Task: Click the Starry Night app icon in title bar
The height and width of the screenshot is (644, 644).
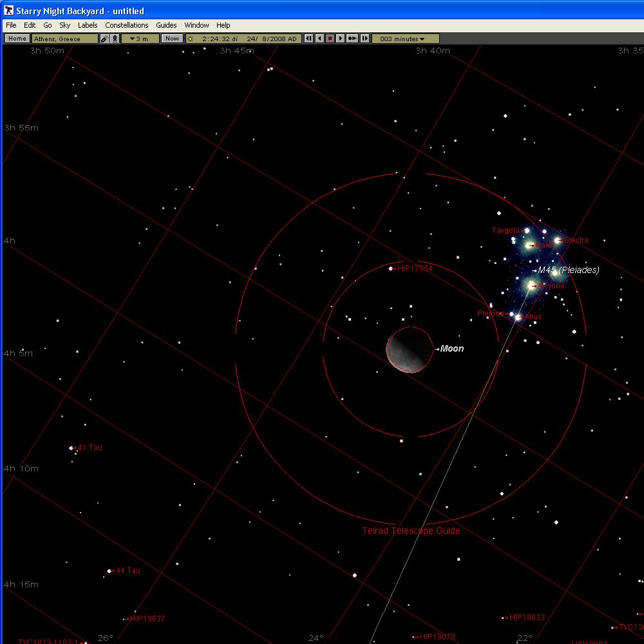Action: point(8,11)
